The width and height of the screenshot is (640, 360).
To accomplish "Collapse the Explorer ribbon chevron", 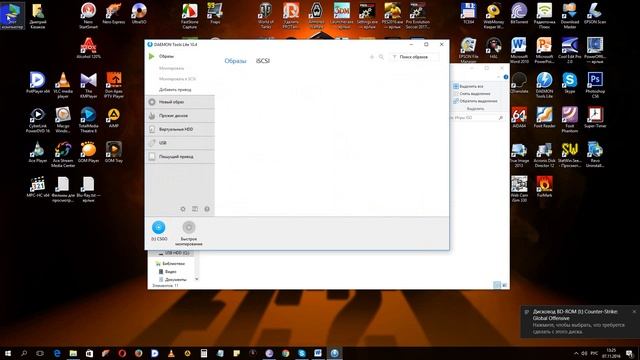I will [x=498, y=77].
